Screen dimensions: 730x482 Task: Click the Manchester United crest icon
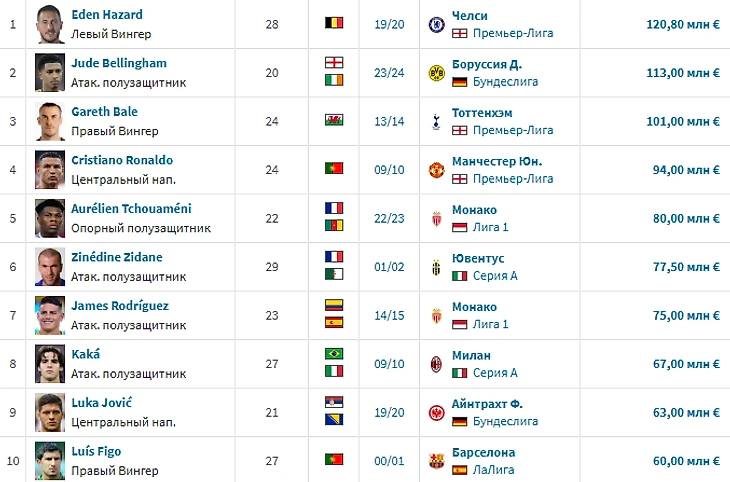tap(436, 170)
